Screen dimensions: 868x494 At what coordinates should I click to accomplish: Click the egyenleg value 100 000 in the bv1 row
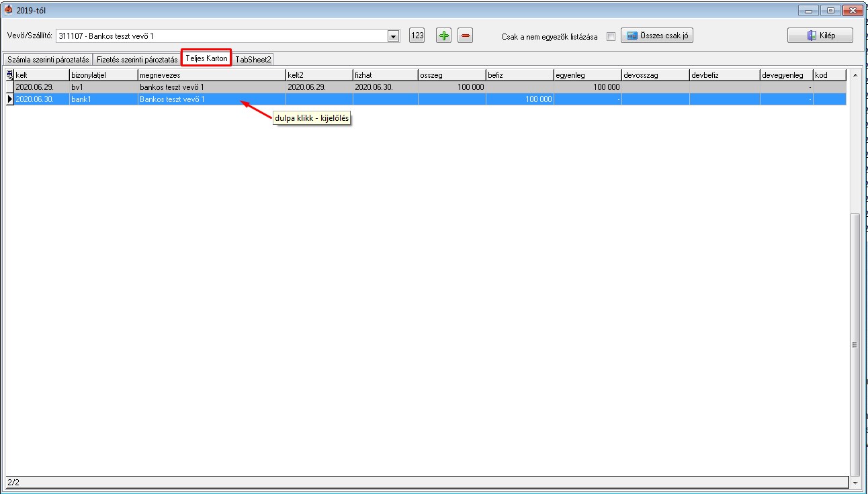(588, 87)
